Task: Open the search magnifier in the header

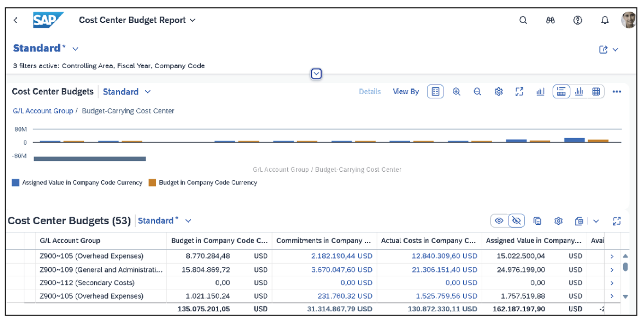Action: tap(523, 20)
